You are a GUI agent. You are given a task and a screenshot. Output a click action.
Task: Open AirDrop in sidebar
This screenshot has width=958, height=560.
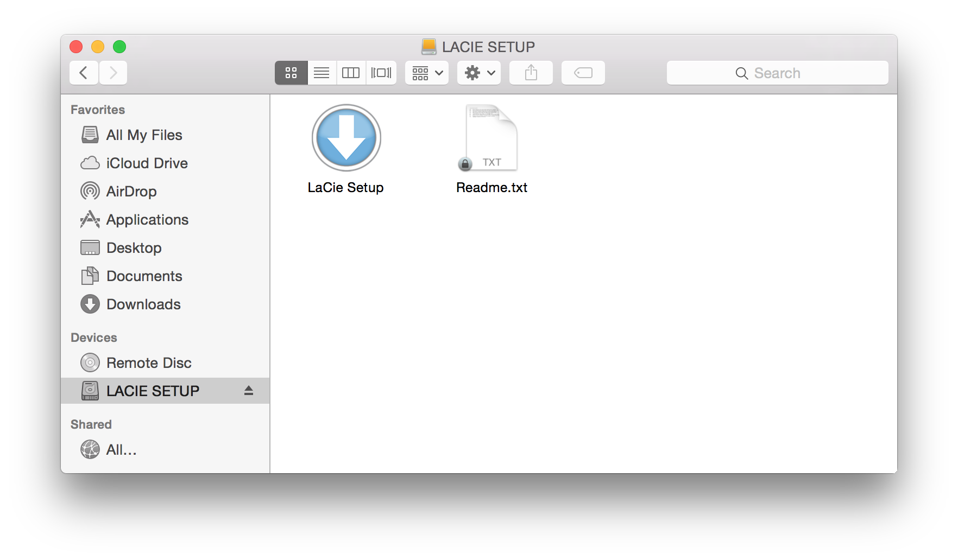tap(131, 191)
